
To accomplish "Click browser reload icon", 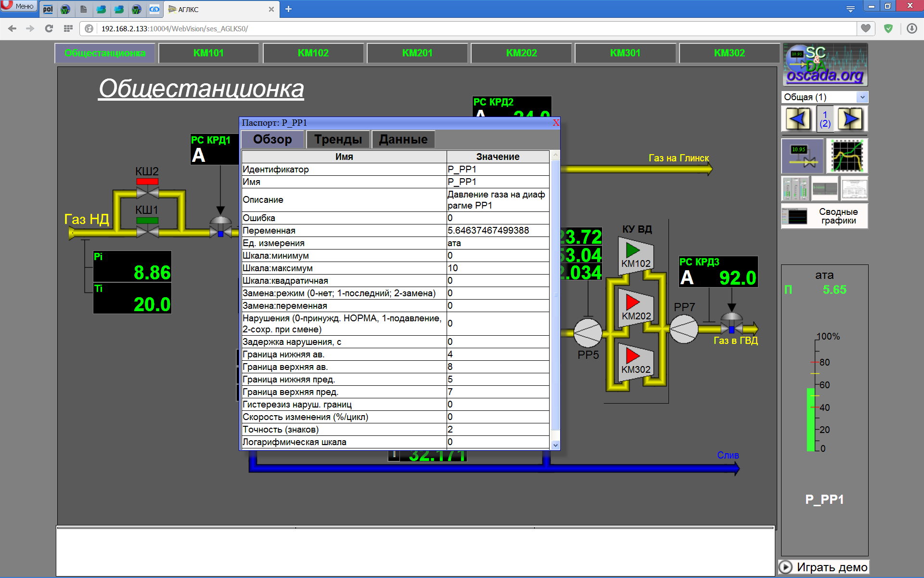I will [x=49, y=29].
